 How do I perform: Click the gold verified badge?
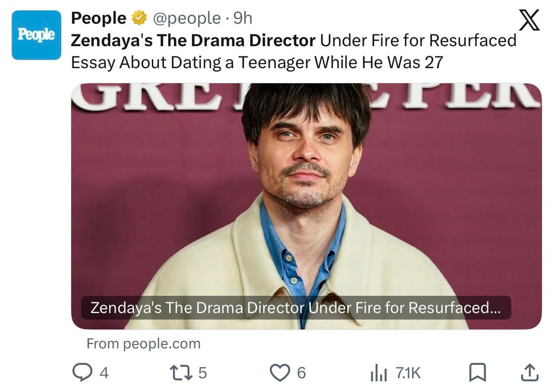[138, 18]
